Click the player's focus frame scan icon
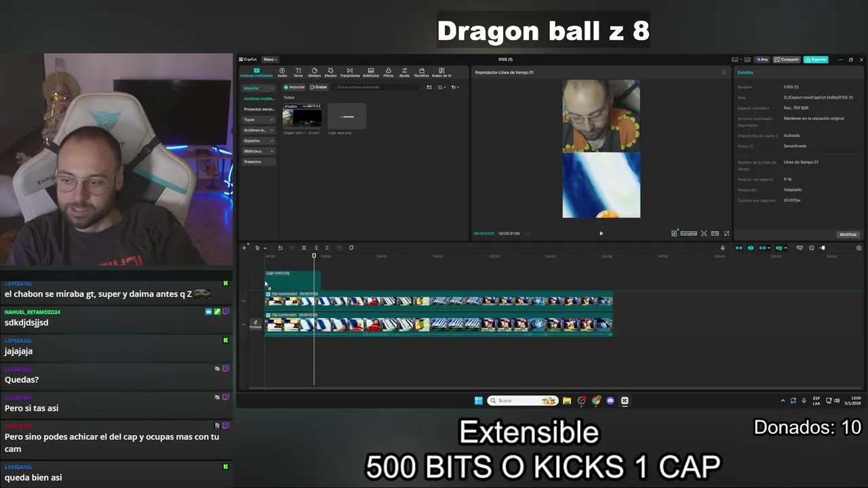Viewport: 868px width, 488px height. click(x=704, y=233)
